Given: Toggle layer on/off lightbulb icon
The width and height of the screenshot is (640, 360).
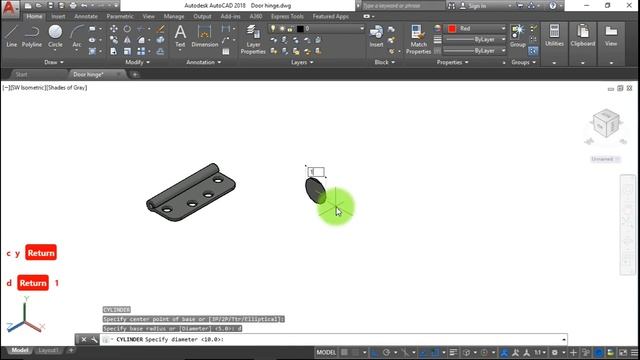Looking at the screenshot, I should click(273, 29).
